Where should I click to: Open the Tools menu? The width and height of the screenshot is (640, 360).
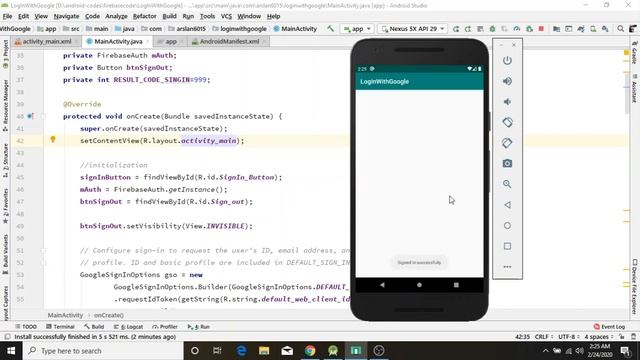coord(207,16)
